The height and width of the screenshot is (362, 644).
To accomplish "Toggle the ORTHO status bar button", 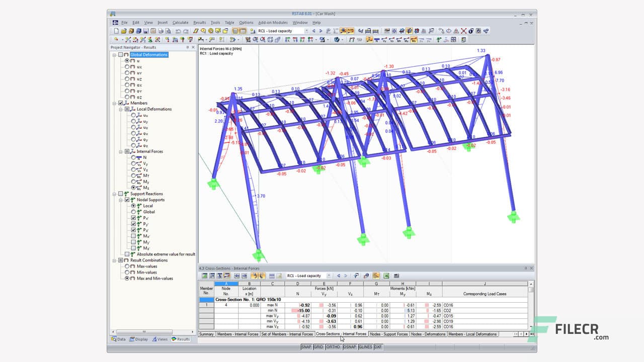I will click(333, 347).
